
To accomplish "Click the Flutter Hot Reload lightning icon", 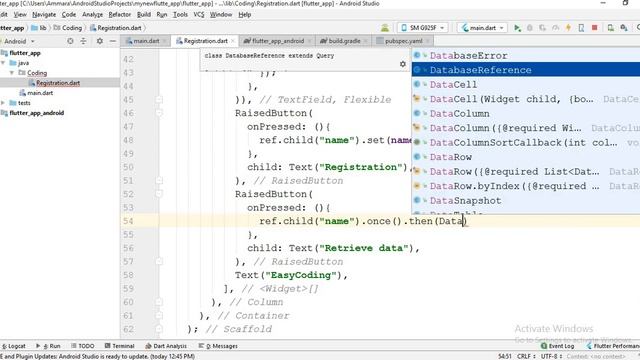I will (x=568, y=28).
